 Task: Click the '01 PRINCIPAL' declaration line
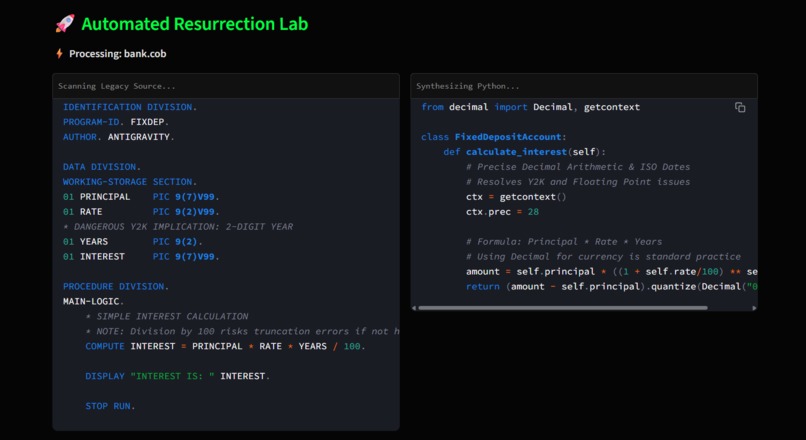click(x=141, y=196)
